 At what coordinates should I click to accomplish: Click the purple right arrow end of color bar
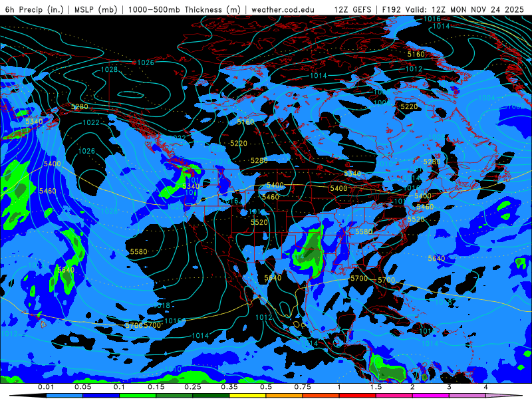coord(504,396)
